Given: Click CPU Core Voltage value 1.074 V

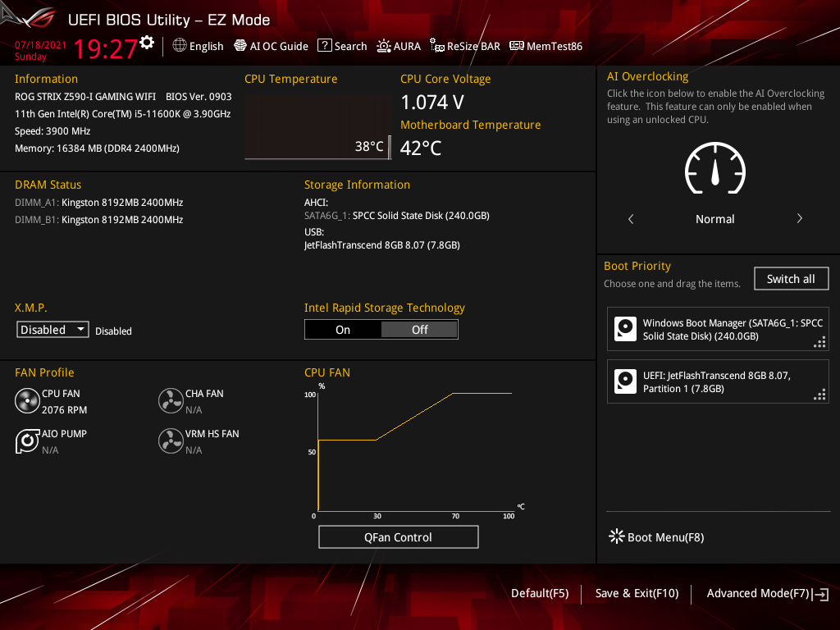Looking at the screenshot, I should tap(432, 102).
